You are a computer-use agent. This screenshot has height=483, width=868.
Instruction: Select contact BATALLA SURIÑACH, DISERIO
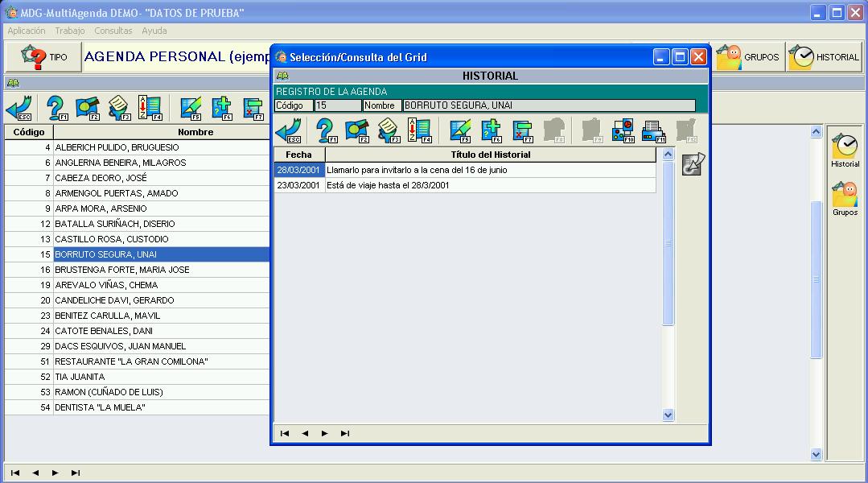[x=138, y=224]
